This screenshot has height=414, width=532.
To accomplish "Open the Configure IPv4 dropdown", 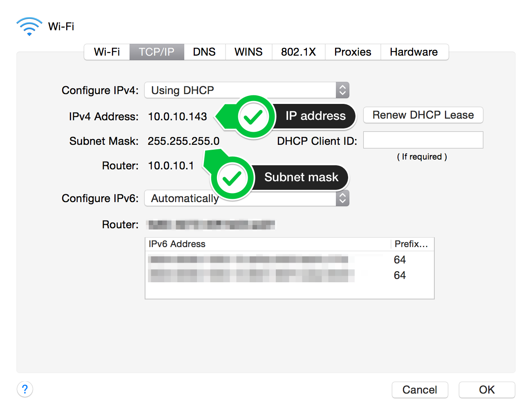I will click(247, 90).
